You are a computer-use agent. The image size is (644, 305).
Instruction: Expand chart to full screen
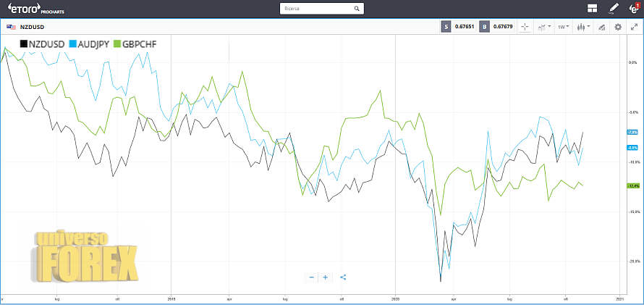click(635, 27)
